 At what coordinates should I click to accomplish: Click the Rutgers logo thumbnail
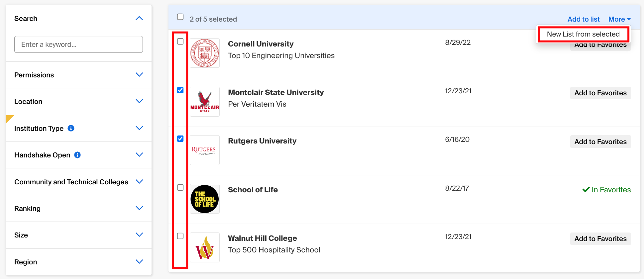click(205, 150)
